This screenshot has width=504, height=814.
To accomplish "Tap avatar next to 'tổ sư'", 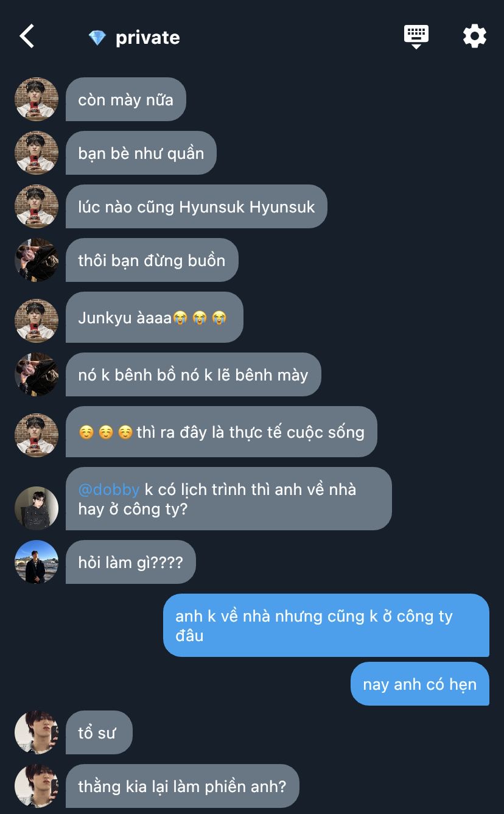I will point(37,732).
